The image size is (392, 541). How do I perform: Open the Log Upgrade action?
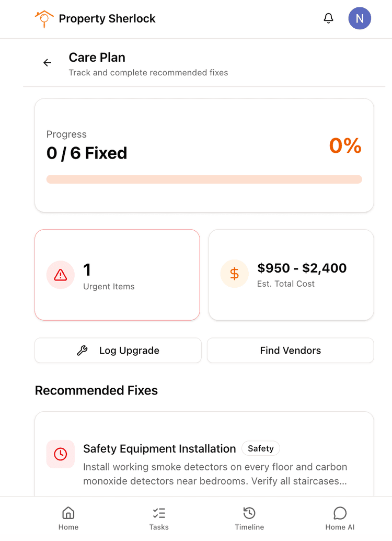(118, 350)
